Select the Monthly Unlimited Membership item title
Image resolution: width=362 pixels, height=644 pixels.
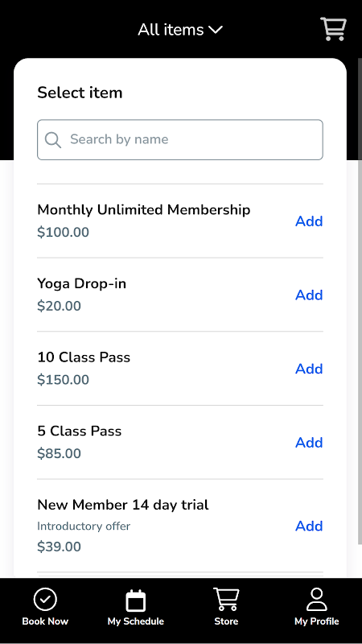coord(144,210)
